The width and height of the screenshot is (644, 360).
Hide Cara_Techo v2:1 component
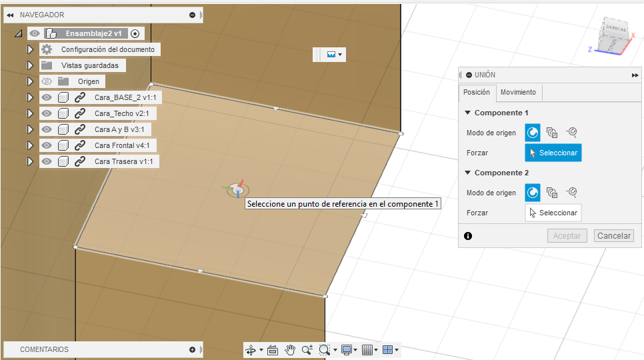pyautogui.click(x=47, y=113)
